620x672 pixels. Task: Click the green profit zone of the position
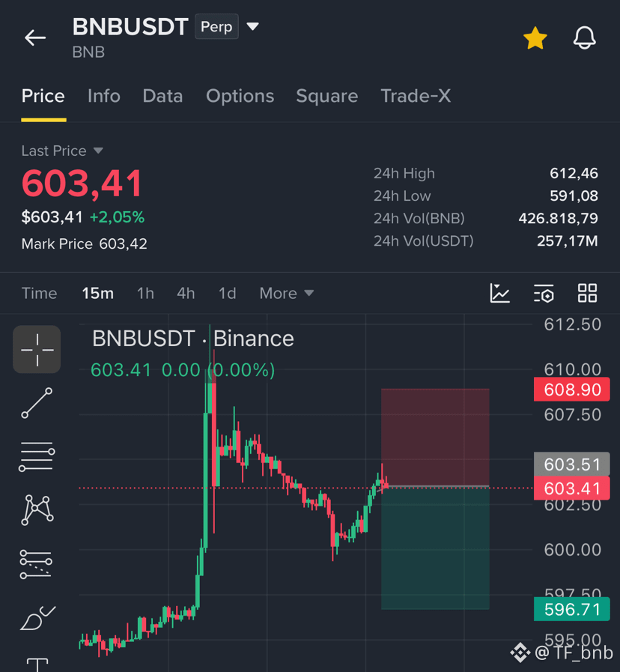click(x=435, y=548)
